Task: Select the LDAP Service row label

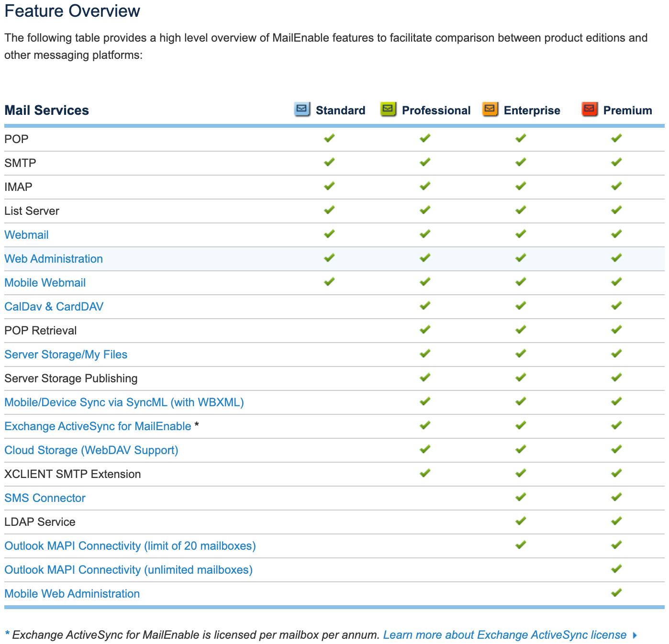Action: point(40,522)
